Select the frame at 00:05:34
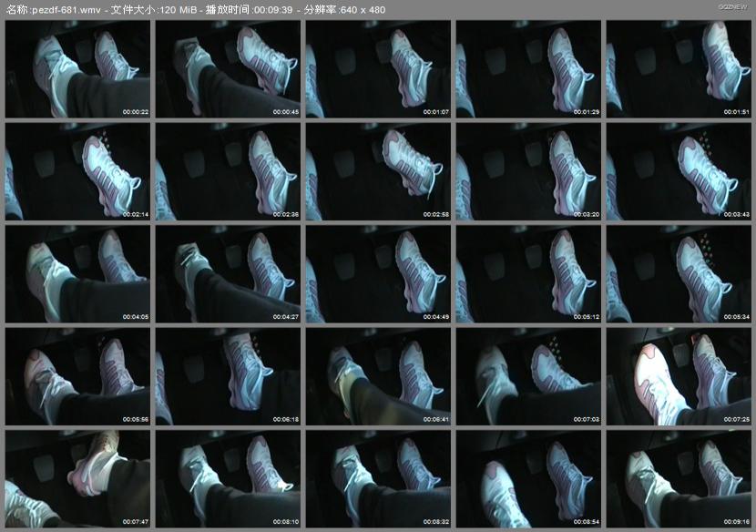Image resolution: width=756 pixels, height=532 pixels. coord(679,274)
